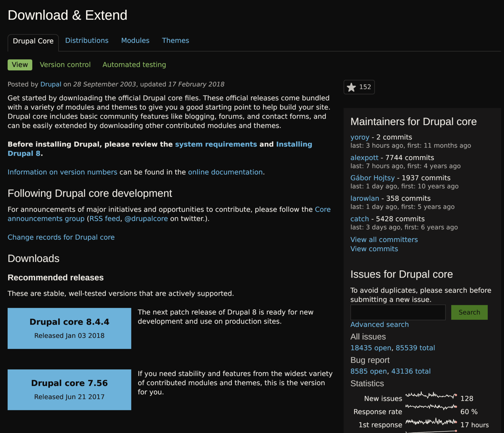Open maintainer alexpott's profile
The width and height of the screenshot is (504, 433).
[x=364, y=158]
